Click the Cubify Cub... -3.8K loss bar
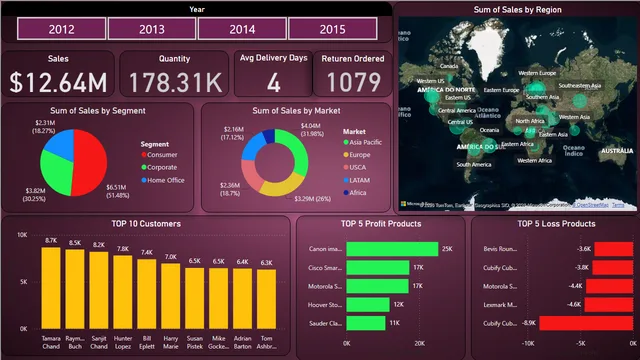The height and width of the screenshot is (360, 640). [x=613, y=268]
